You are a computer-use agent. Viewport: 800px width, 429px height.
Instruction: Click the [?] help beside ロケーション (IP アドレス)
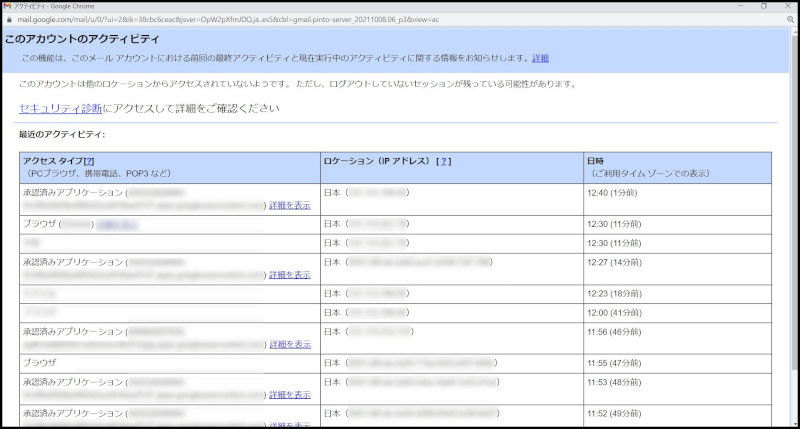445,161
